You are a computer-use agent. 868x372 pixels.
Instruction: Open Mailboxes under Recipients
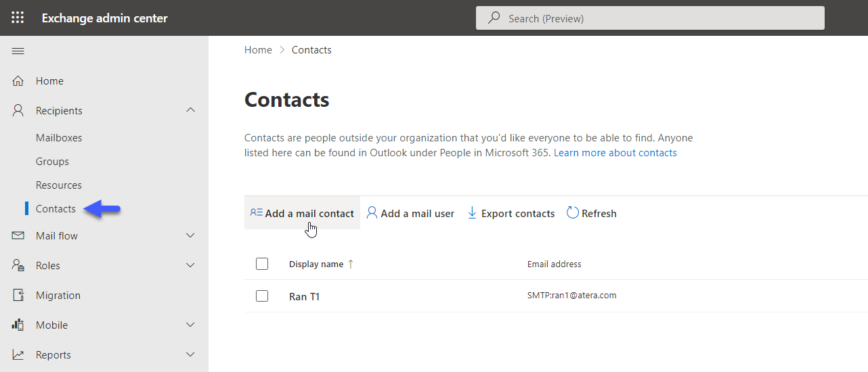tap(59, 137)
